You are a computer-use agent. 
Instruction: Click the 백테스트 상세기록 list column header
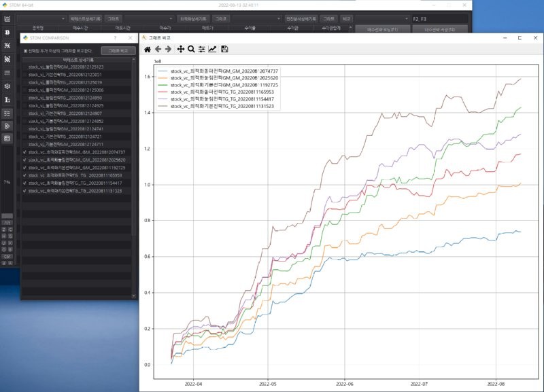pyautogui.click(x=76, y=60)
